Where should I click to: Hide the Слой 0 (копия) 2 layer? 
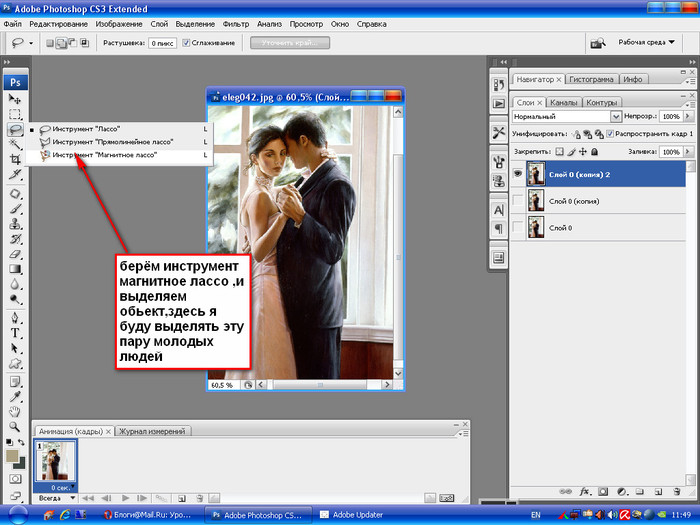point(518,174)
